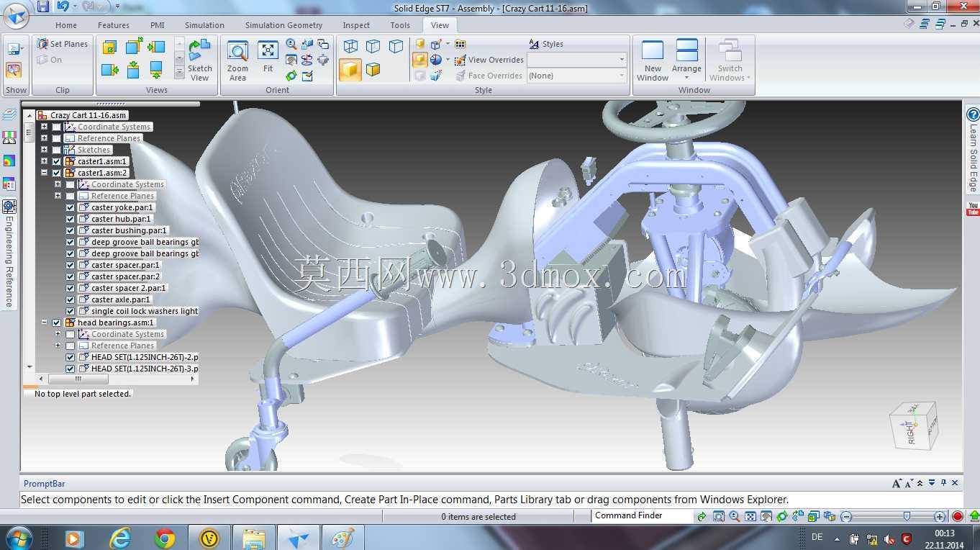
Task: Expand top-level Coordinate Systems node
Action: 45,127
